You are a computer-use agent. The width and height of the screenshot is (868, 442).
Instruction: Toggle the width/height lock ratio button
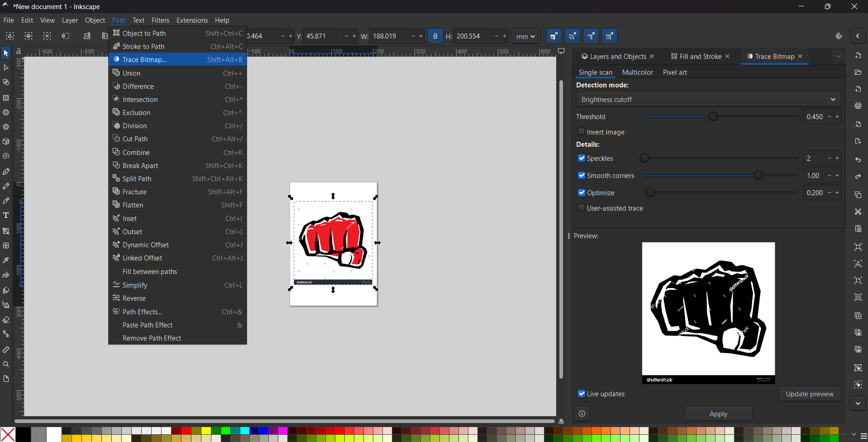tap(435, 36)
